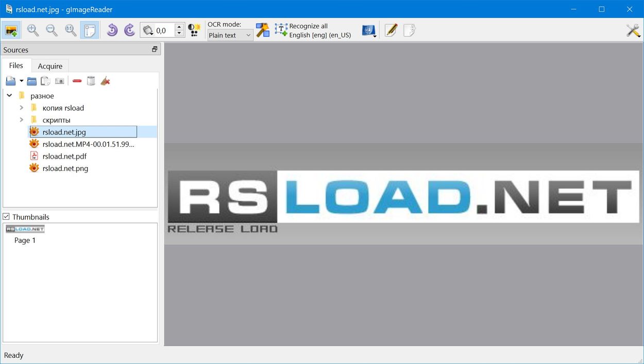
Task: Toggle the output pane pencil icon
Action: click(391, 30)
